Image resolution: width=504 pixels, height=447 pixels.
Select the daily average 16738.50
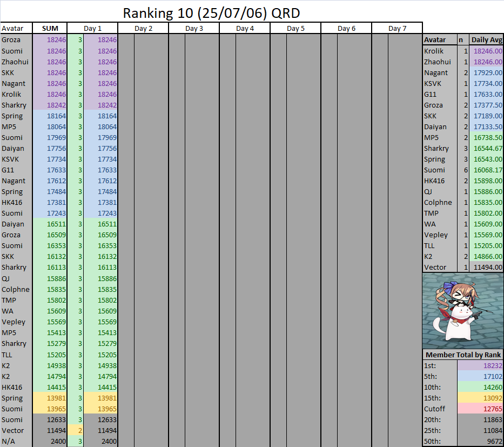[487, 137]
